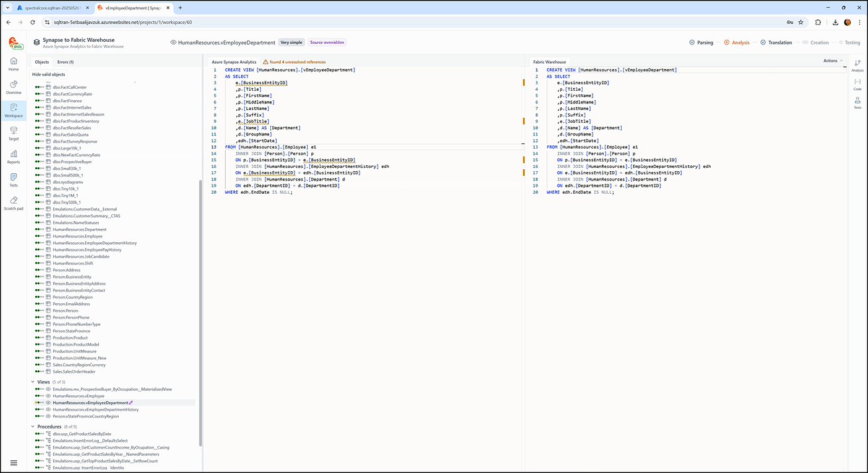Go to Home in left sidebar
868x473 pixels.
click(14, 64)
